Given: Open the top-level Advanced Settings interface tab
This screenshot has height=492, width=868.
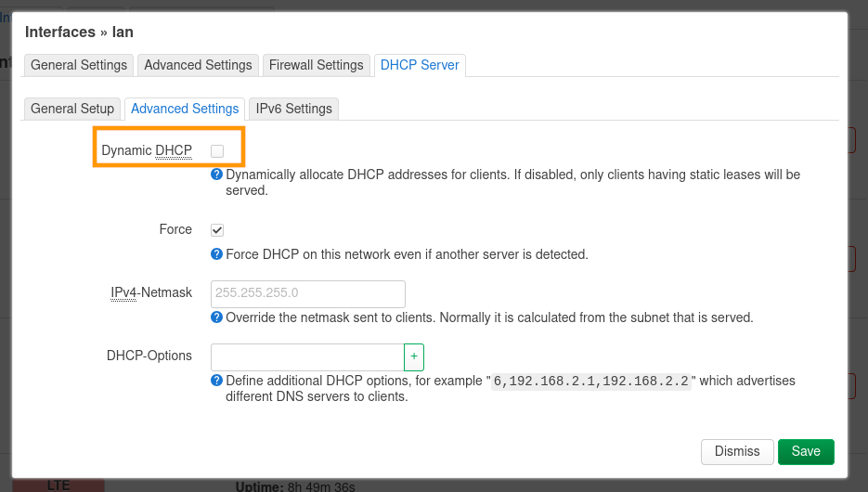Looking at the screenshot, I should pos(198,65).
